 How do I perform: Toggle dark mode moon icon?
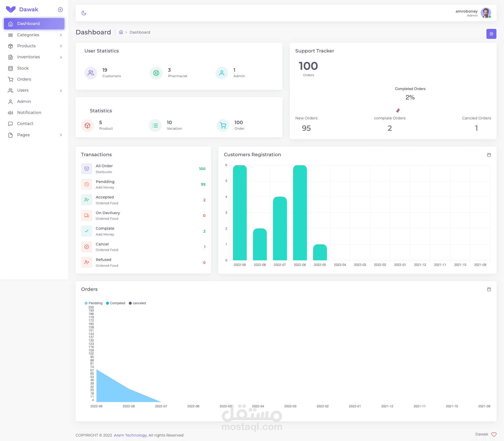(84, 13)
